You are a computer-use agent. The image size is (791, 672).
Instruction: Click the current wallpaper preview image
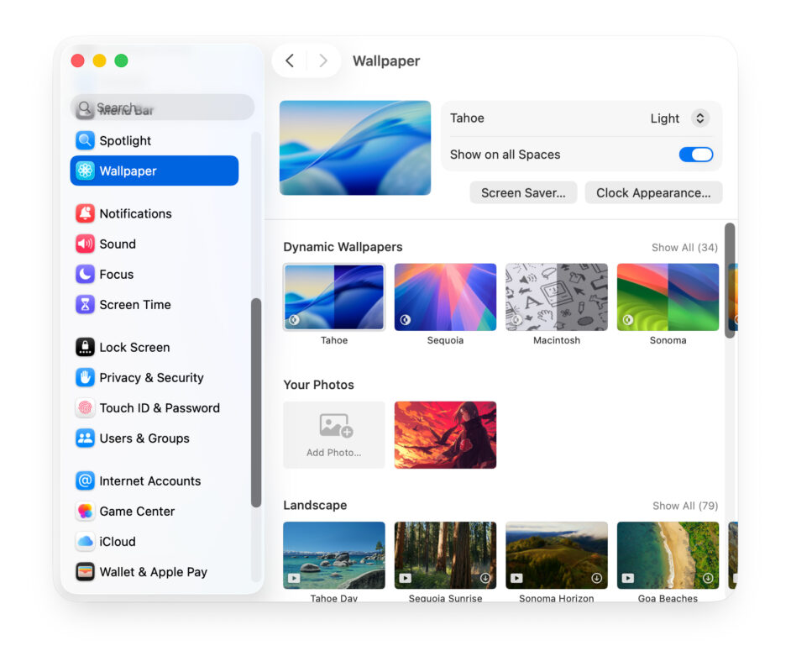355,148
